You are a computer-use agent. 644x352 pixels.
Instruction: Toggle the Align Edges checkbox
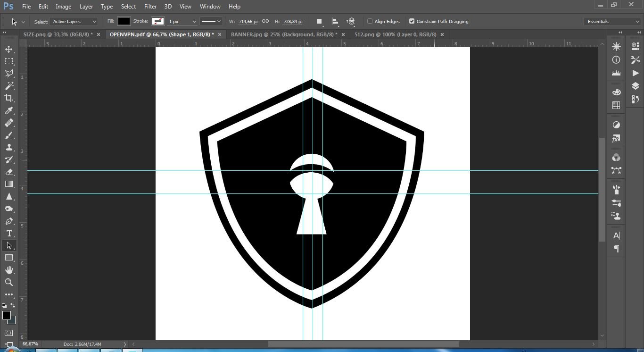pyautogui.click(x=370, y=21)
